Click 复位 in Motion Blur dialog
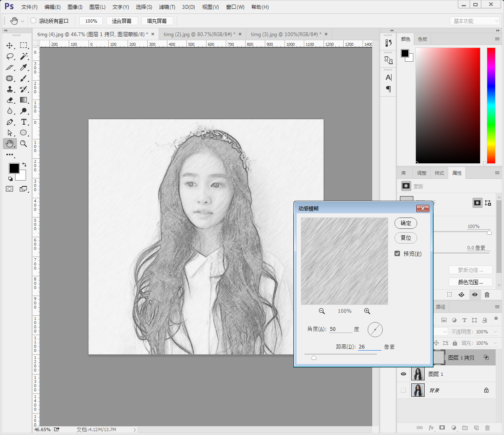 [406, 238]
